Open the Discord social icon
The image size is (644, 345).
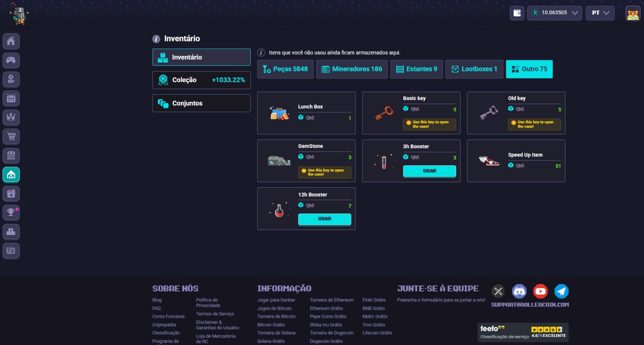(x=519, y=291)
